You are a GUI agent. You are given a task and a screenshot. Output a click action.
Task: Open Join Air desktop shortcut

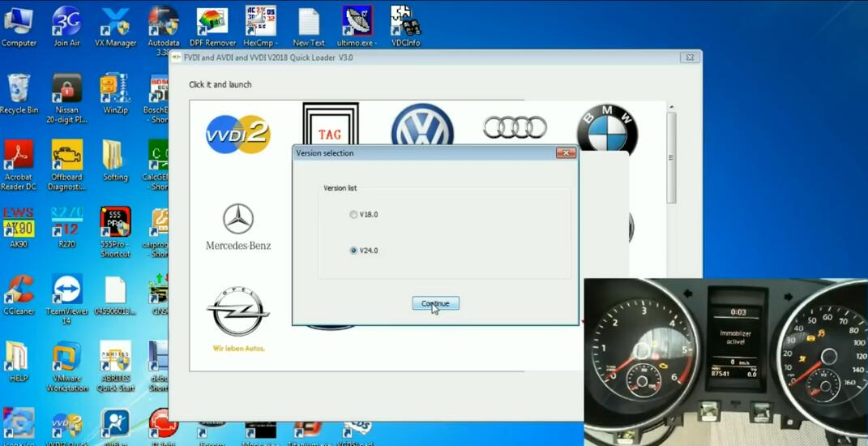pos(67,26)
